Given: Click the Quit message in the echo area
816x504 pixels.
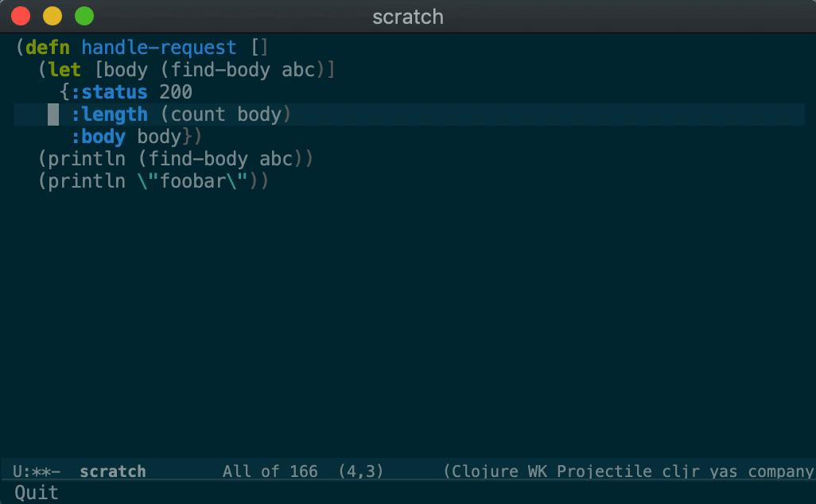Looking at the screenshot, I should pyautogui.click(x=37, y=492).
